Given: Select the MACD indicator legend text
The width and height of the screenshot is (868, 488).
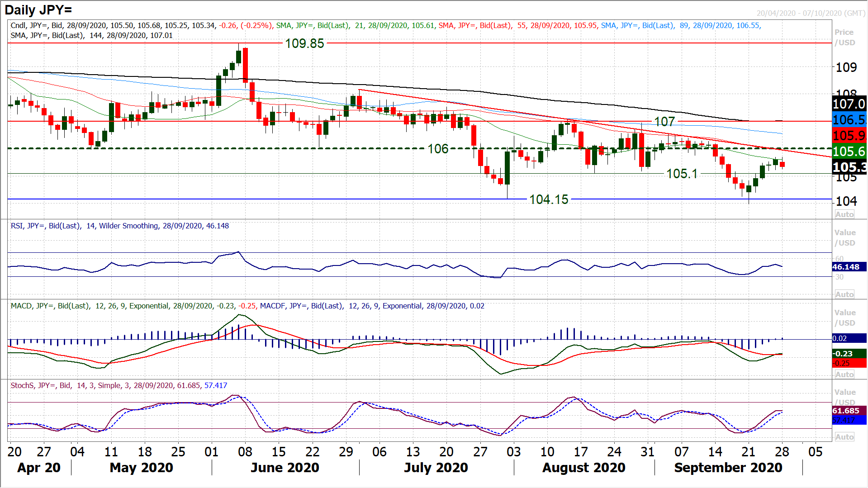Looking at the screenshot, I should [247, 306].
